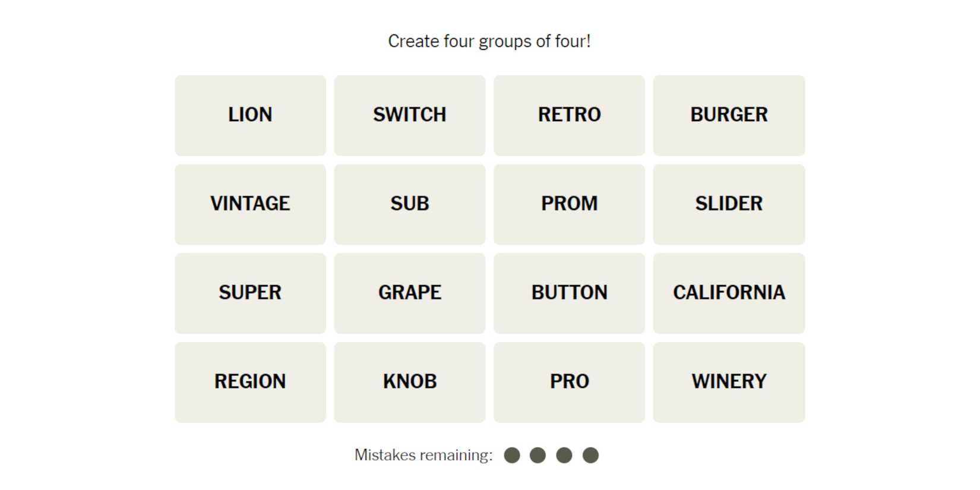Click the KNOB tile

(409, 382)
